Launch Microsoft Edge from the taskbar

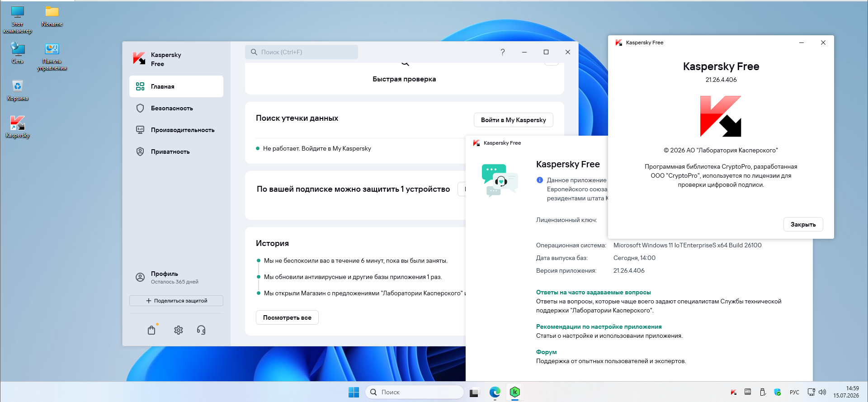pos(495,392)
